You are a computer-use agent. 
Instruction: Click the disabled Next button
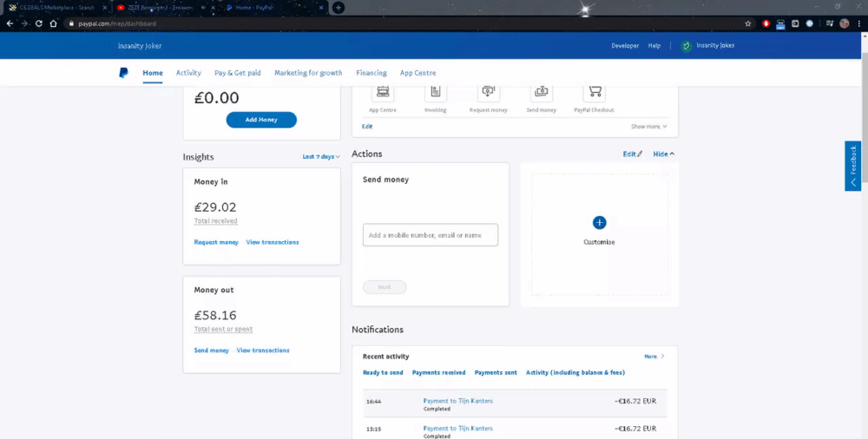[385, 287]
